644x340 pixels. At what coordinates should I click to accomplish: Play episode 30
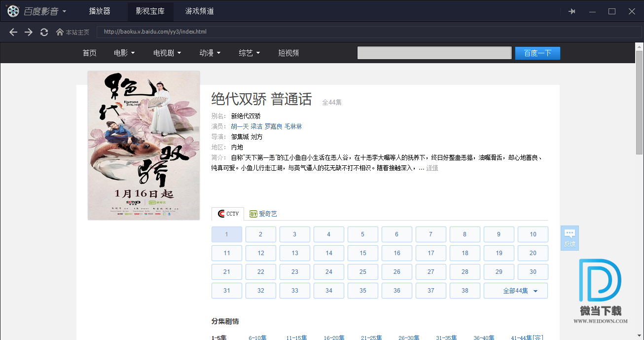pyautogui.click(x=533, y=272)
